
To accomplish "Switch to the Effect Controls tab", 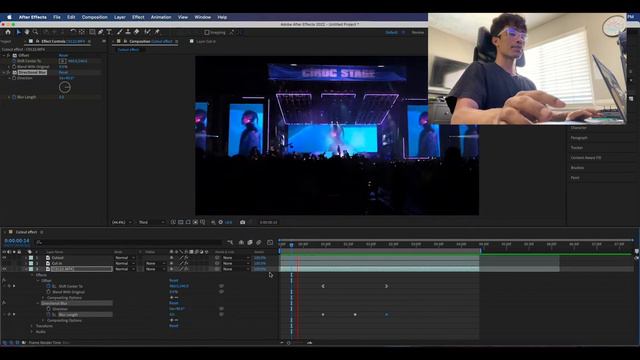I will pos(61,42).
